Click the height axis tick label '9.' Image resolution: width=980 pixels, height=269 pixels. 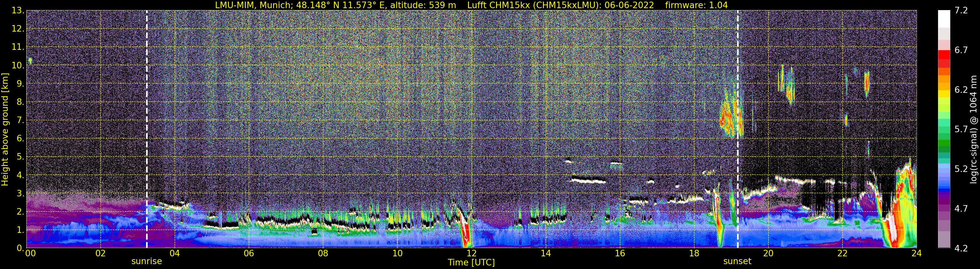coord(20,83)
